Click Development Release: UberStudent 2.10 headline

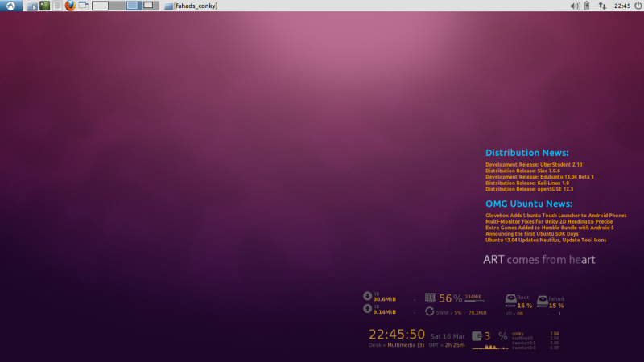point(534,165)
